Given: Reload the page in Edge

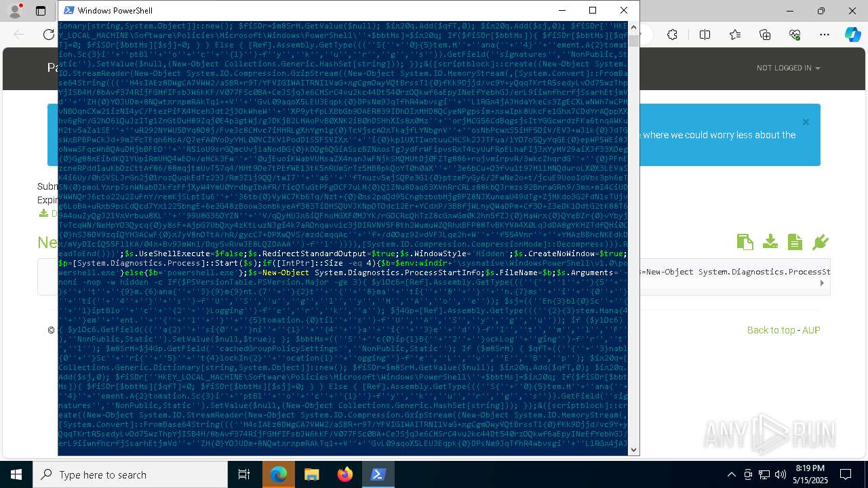Looking at the screenshot, I should tap(48, 35).
